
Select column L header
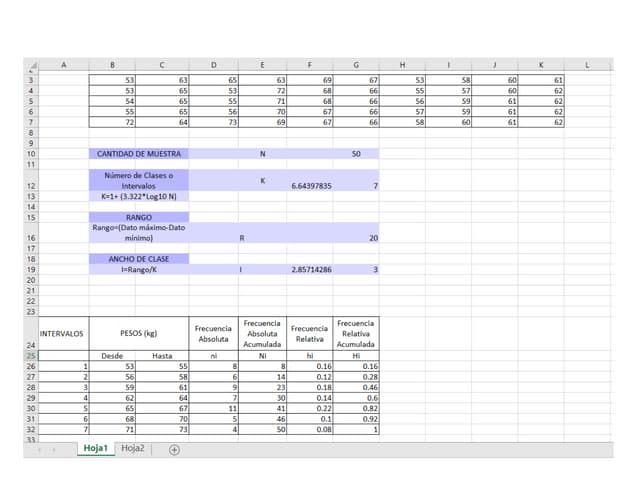[x=586, y=65]
